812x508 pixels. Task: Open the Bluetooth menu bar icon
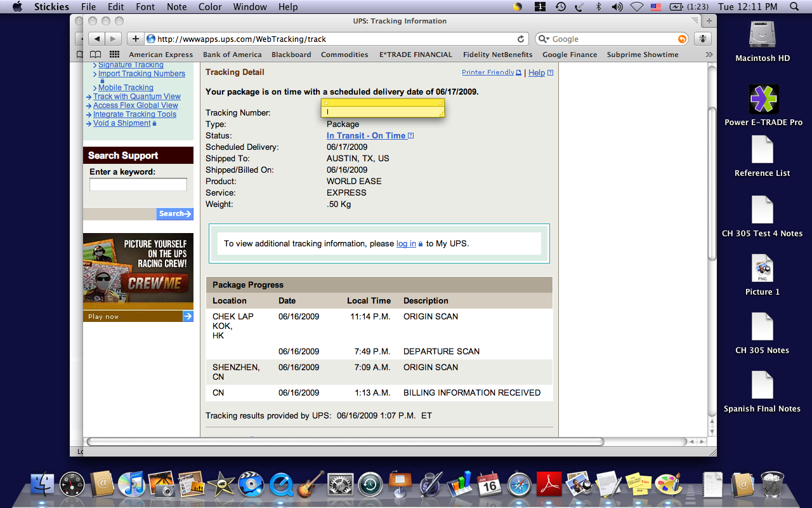coord(598,7)
